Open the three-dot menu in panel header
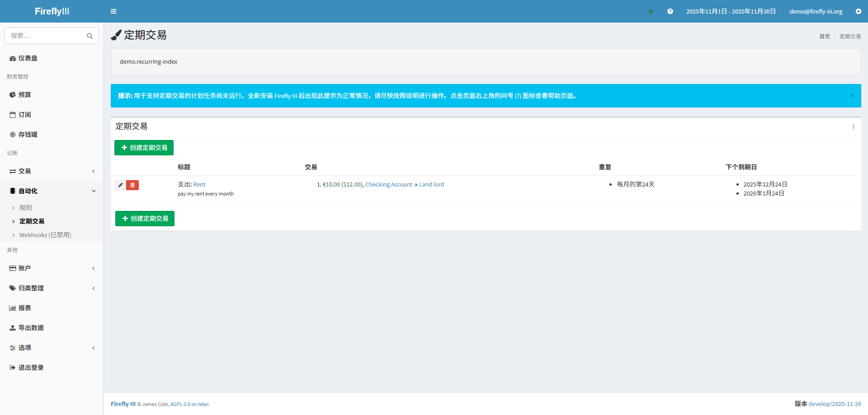This screenshot has width=868, height=415. [853, 127]
